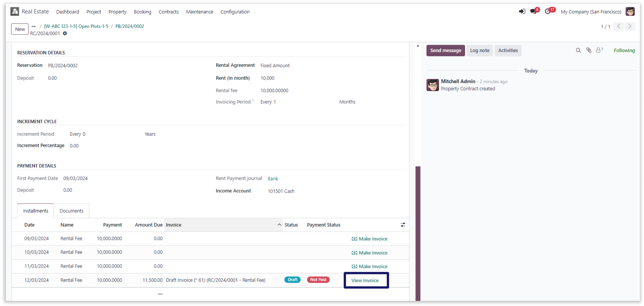
Task: Open the Dashboard menu
Action: coord(68,12)
